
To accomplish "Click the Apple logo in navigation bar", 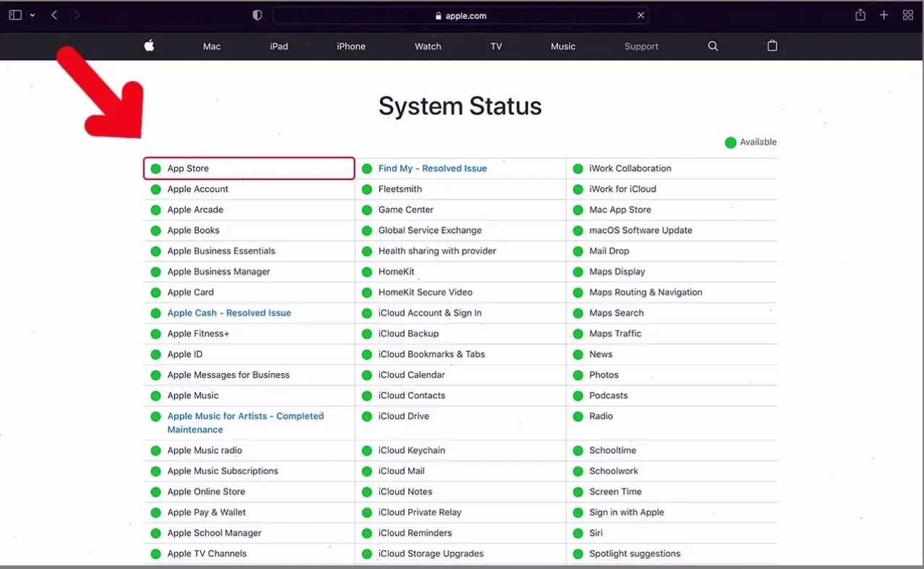I will (x=149, y=46).
